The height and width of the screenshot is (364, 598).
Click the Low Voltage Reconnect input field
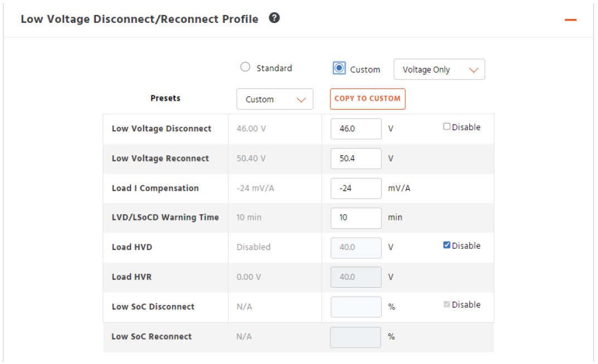(x=356, y=158)
